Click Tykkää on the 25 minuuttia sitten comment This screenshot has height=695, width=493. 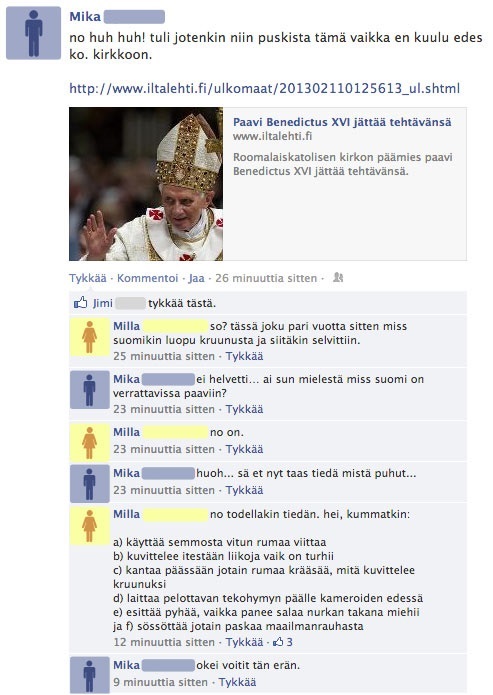[244, 356]
